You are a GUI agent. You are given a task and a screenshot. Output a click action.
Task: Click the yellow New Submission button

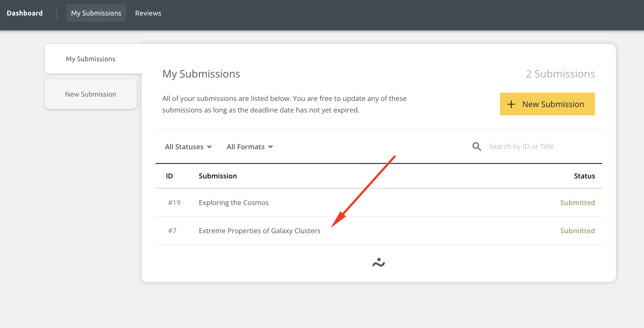click(547, 104)
